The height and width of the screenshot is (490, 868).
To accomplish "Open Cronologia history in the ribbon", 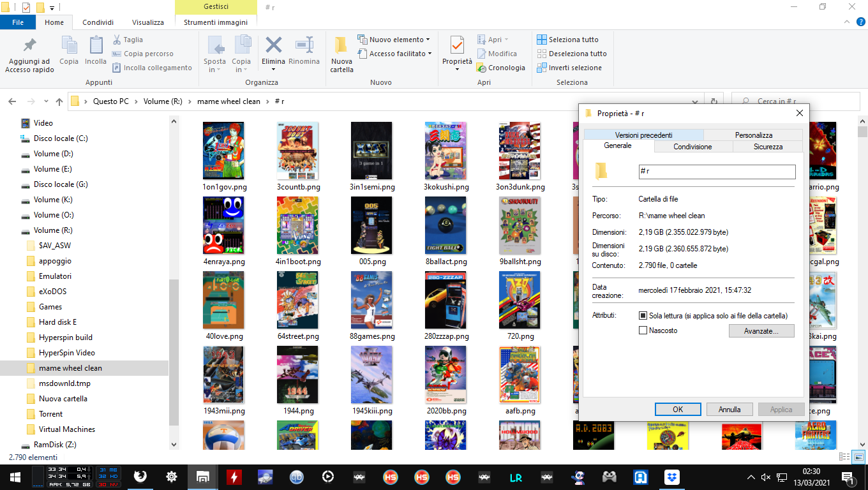I will [x=501, y=68].
